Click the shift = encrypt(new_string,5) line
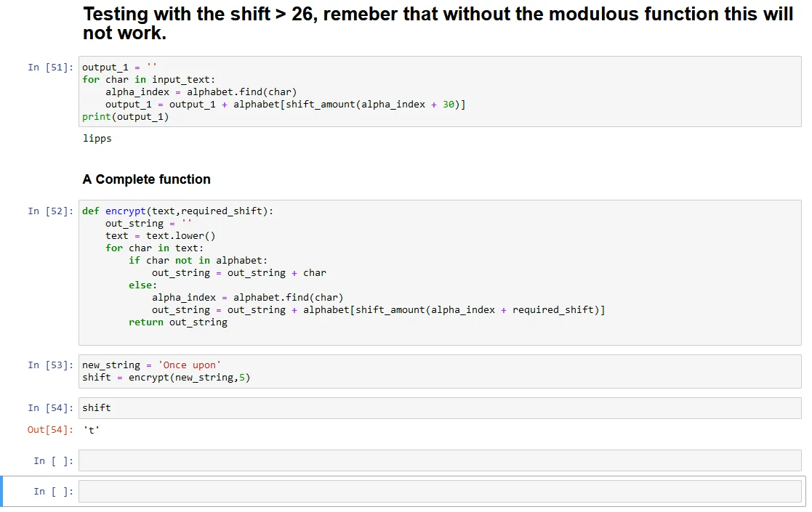The image size is (812, 512). (166, 378)
